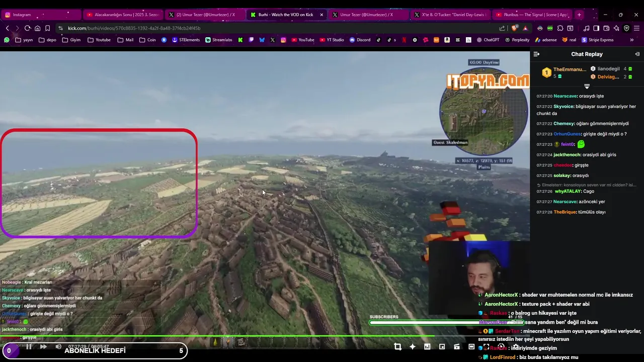Image resolution: width=644 pixels, height=362 pixels.
Task: Open Brave Wallet icon
Action: point(606,28)
